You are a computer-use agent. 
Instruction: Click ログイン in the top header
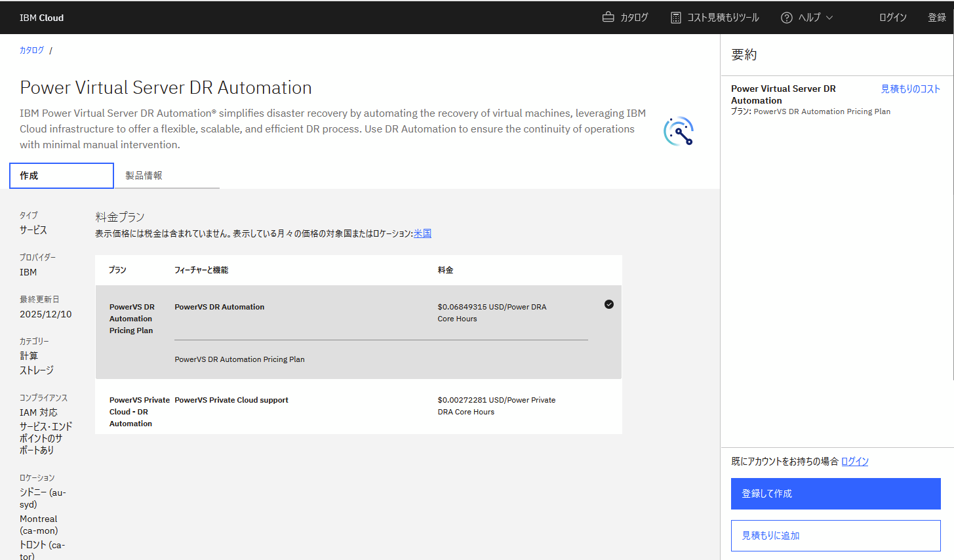tap(893, 18)
